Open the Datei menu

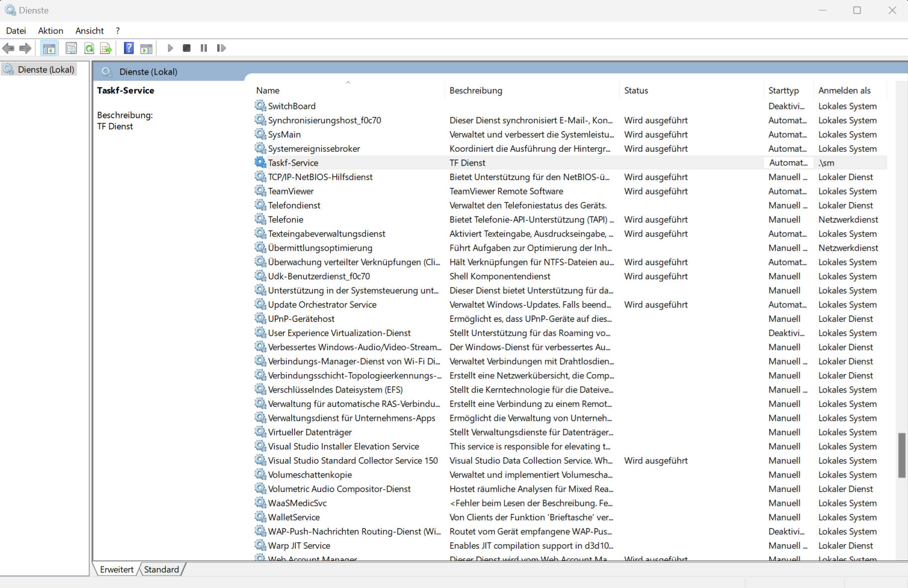pos(16,31)
